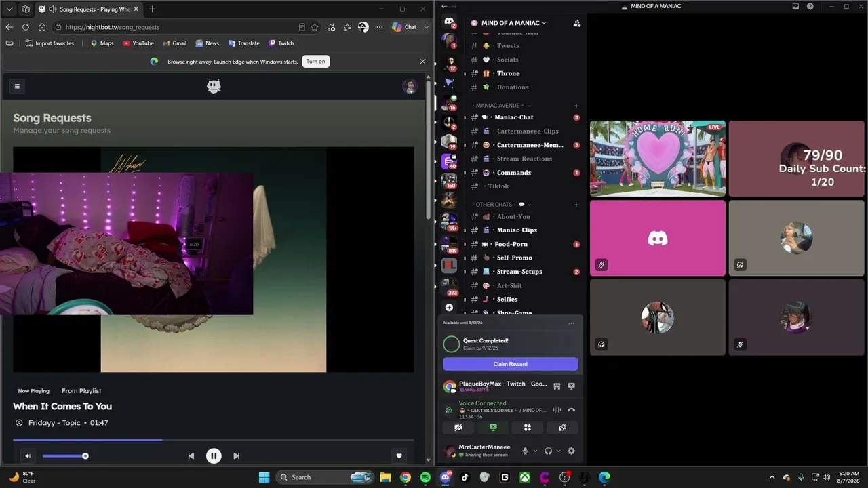Favorite the song with the heart icon
Image resolution: width=868 pixels, height=488 pixels.
399,455
